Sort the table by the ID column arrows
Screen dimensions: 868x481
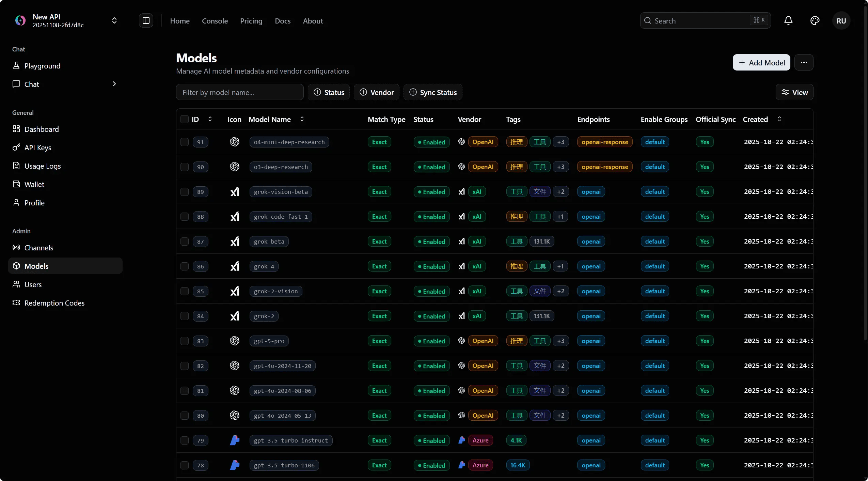click(x=210, y=119)
